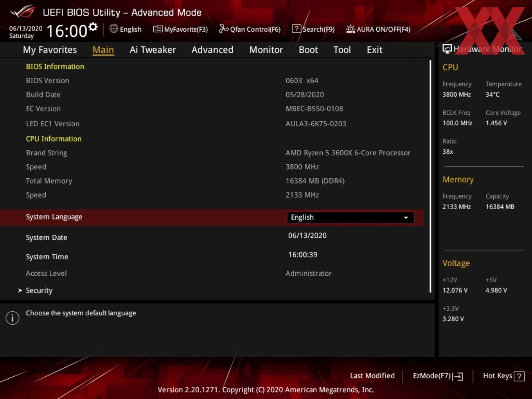Click the +12V 12.076 V reading
Viewport: 532px width, 399px height.
point(455,290)
